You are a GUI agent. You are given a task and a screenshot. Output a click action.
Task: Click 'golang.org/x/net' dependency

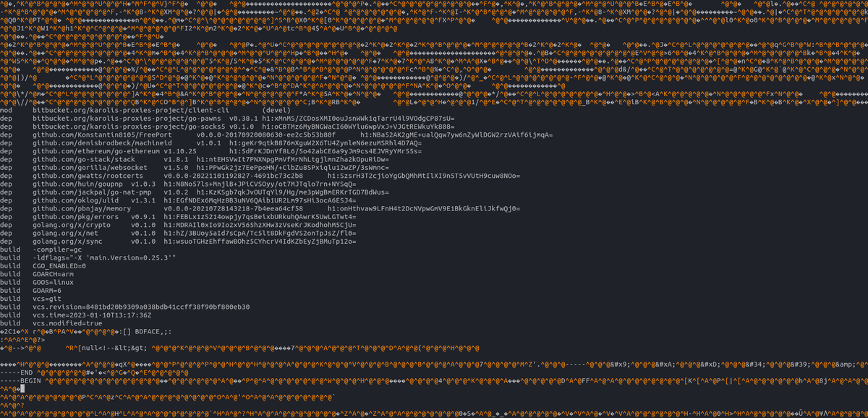67,232
